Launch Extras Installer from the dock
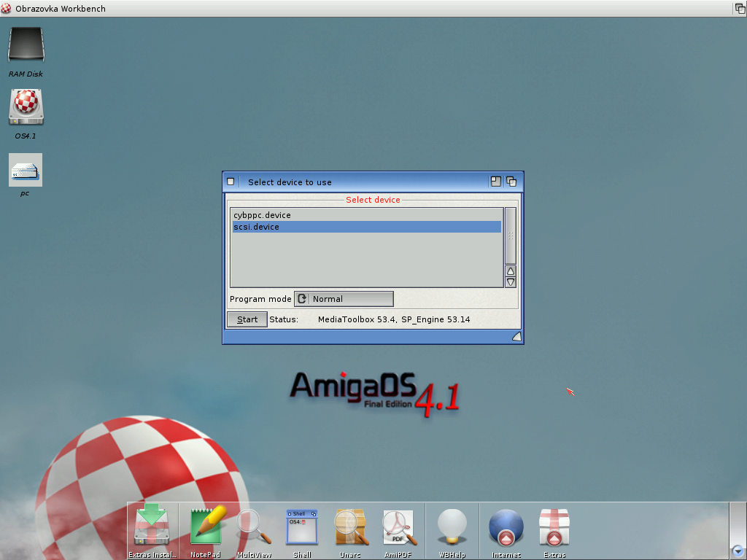Screen dimensions: 747x560 [x=152, y=526]
